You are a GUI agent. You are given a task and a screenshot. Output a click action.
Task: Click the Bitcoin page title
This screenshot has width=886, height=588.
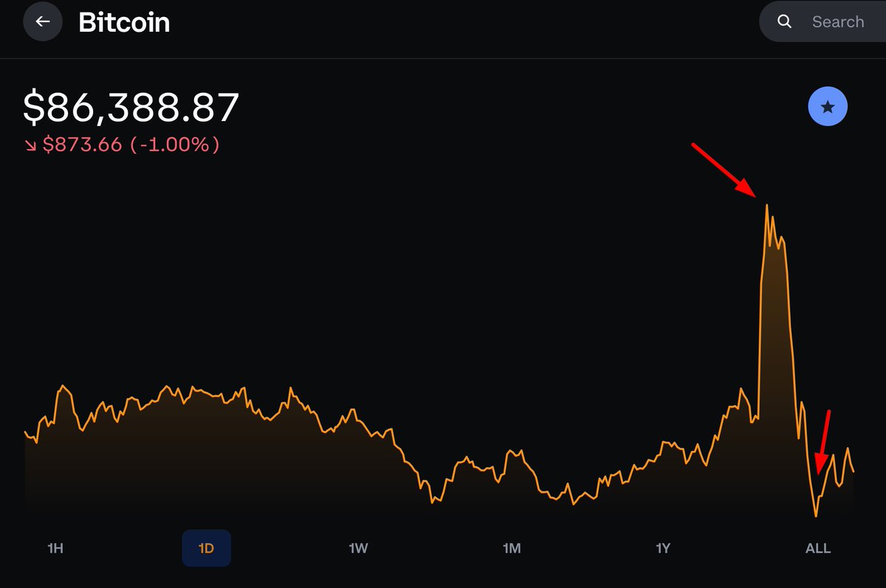pyautogui.click(x=124, y=23)
